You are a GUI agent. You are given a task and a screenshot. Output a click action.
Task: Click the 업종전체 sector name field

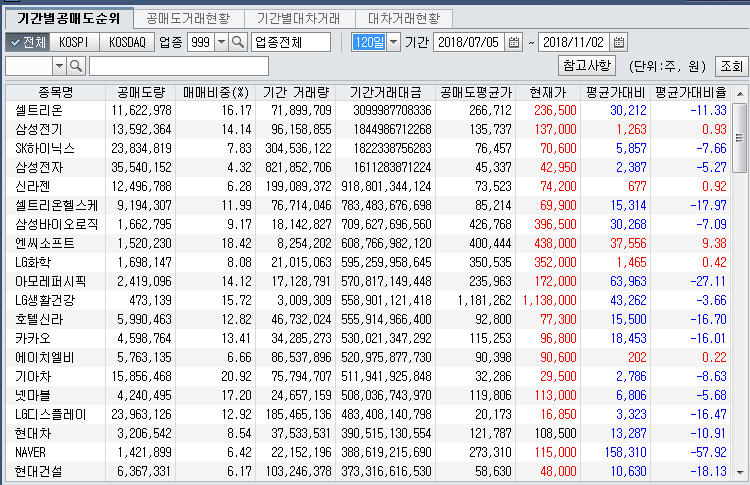(290, 42)
